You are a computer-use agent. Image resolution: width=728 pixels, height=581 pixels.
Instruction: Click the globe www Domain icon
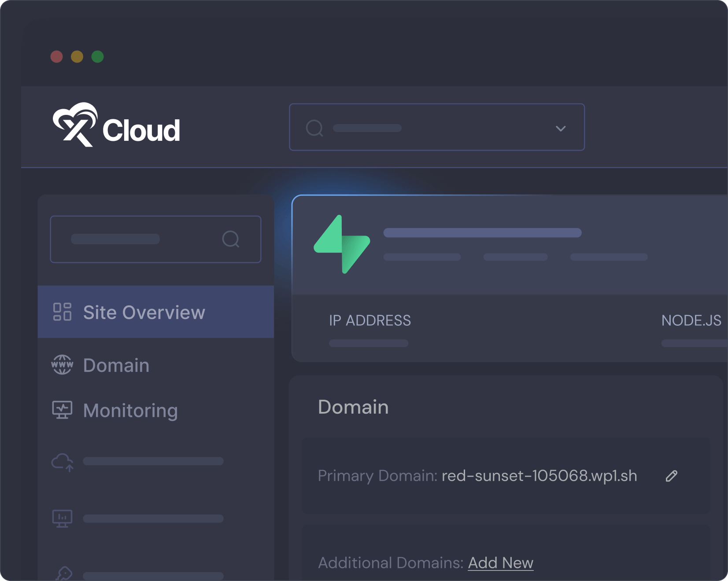click(x=62, y=365)
